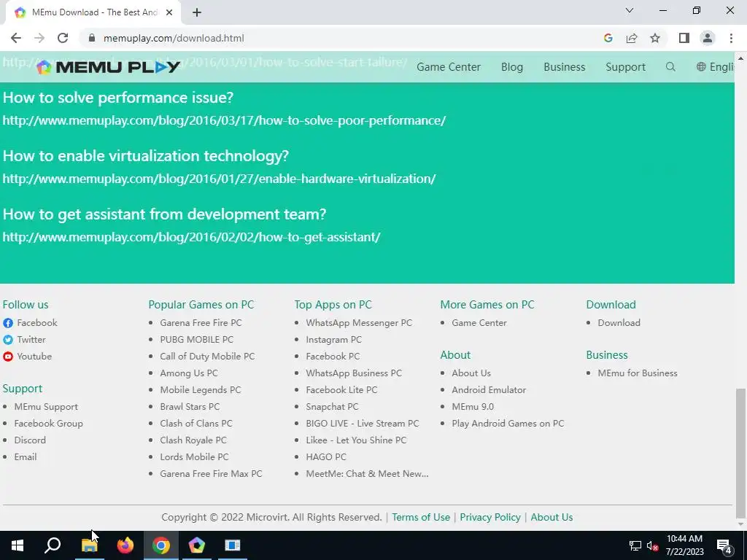Viewport: 747px width, 560px height.
Task: Open Email support link
Action: coord(26,456)
